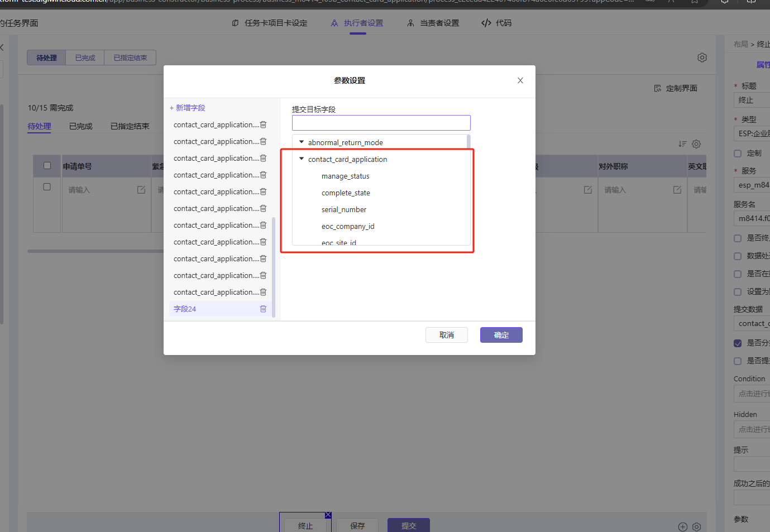770x532 pixels.
Task: Click the edit icon in 申请单号 cell
Action: [141, 190]
